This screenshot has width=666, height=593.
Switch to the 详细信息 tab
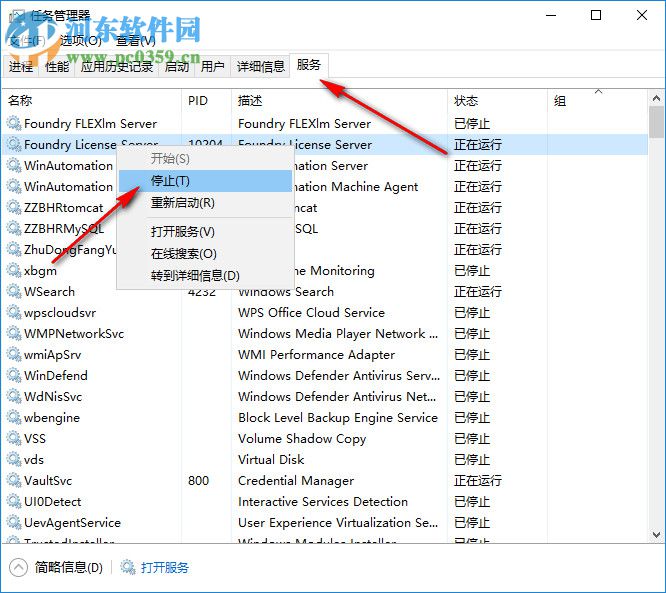click(260, 67)
